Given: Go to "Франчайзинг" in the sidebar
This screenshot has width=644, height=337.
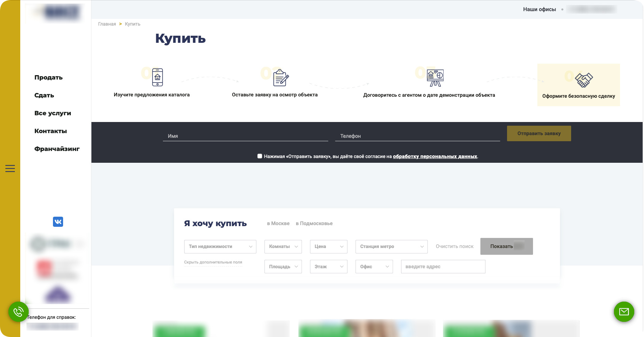Looking at the screenshot, I should click(57, 149).
